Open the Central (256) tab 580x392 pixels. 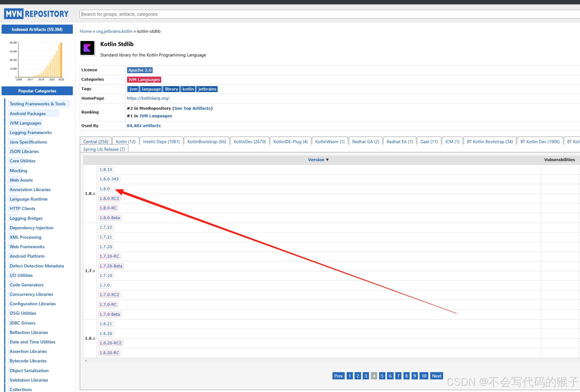coord(96,142)
